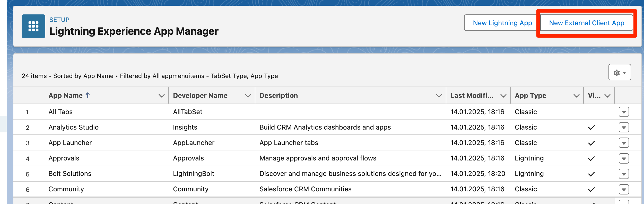Open row actions for Approvals
This screenshot has height=204, width=644.
(623, 158)
